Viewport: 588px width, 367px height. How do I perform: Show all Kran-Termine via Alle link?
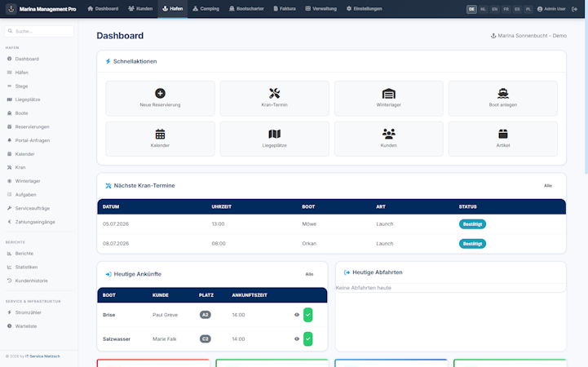548,186
